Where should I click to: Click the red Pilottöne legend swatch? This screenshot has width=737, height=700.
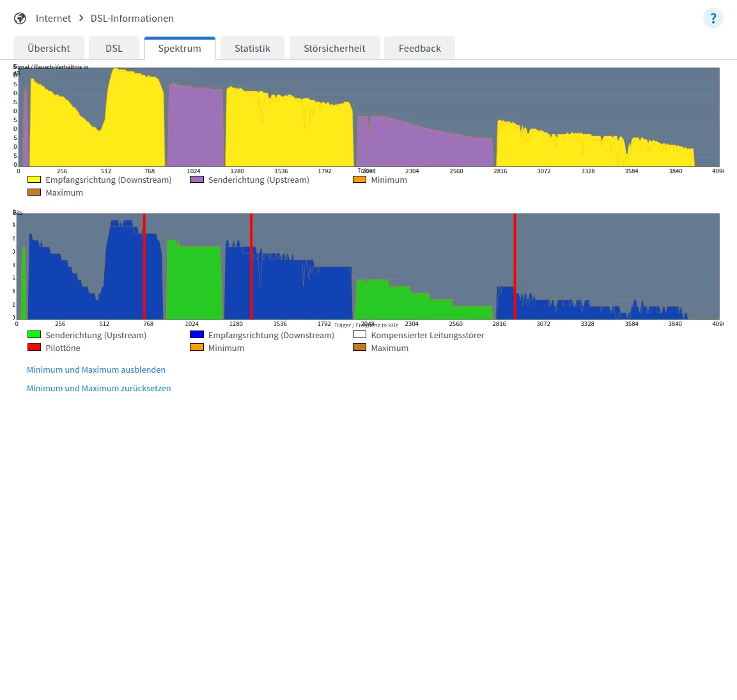pyautogui.click(x=35, y=347)
